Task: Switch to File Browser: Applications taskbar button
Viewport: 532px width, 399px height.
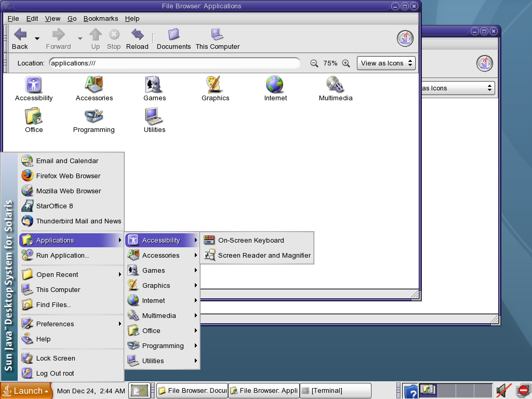Action: click(x=263, y=391)
